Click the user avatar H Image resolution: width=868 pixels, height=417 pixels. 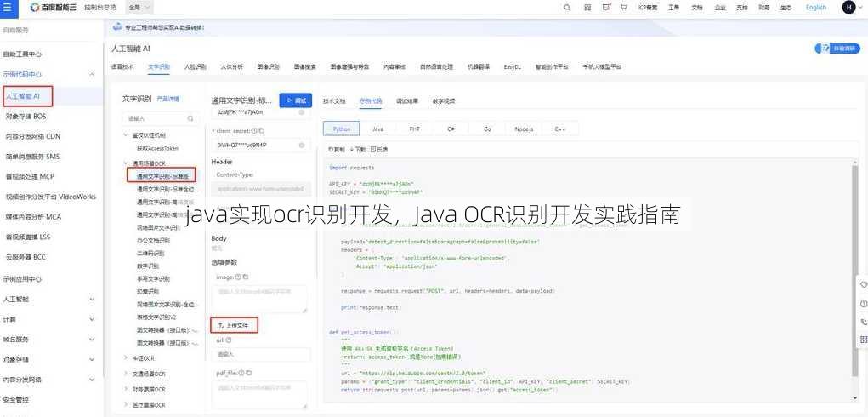pos(848,7)
